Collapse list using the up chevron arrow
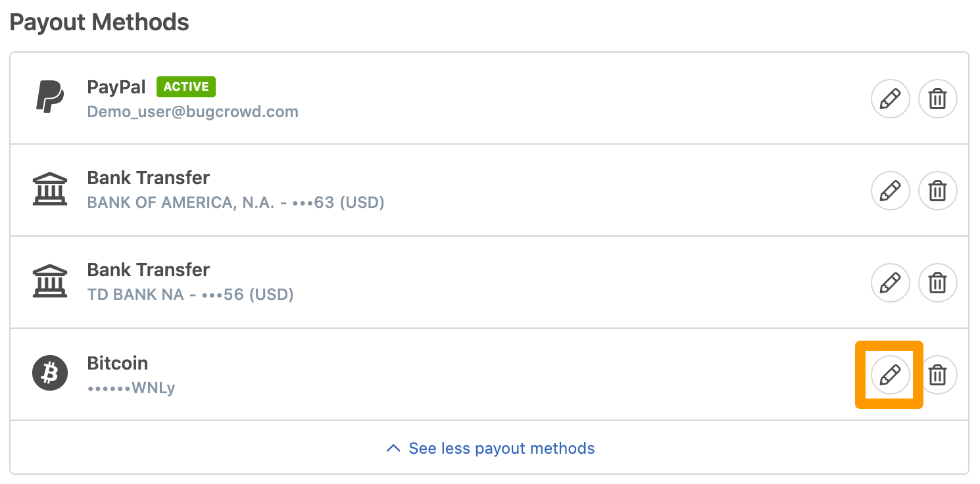Viewport: 980px width, 484px height. (x=393, y=448)
